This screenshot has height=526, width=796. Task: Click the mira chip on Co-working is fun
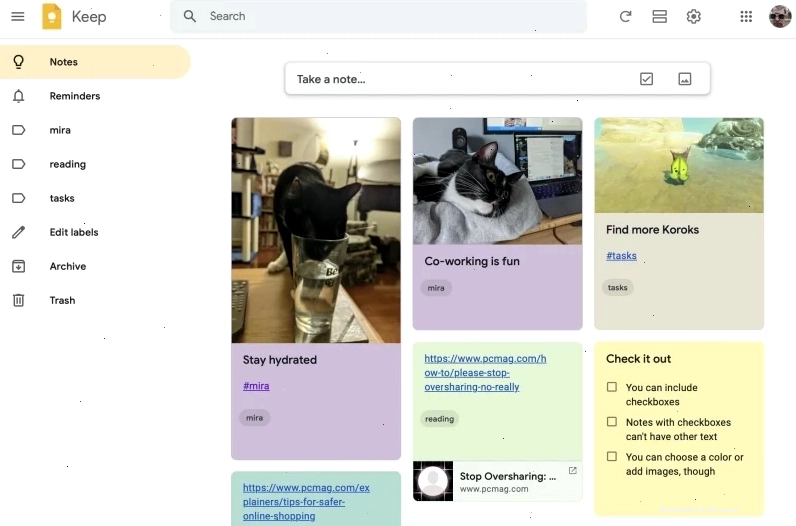coord(436,288)
